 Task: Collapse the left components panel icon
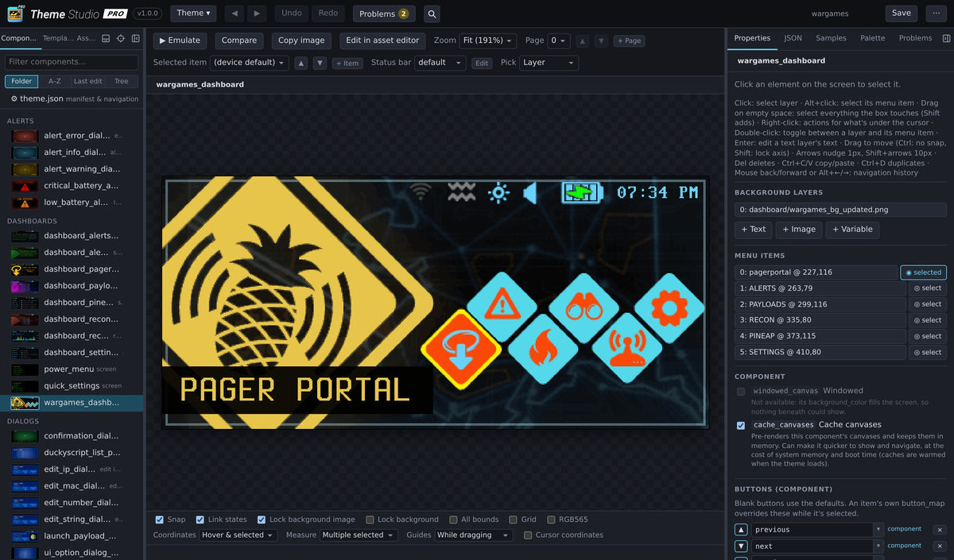point(136,38)
